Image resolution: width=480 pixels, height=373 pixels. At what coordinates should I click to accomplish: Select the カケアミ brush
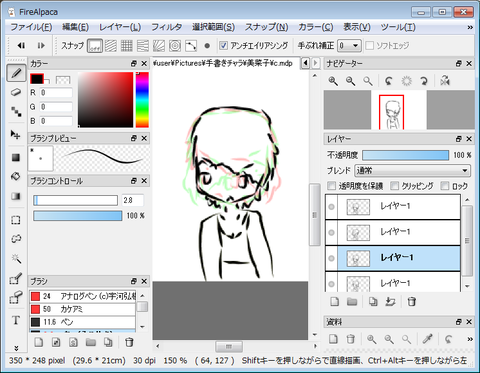[83, 309]
